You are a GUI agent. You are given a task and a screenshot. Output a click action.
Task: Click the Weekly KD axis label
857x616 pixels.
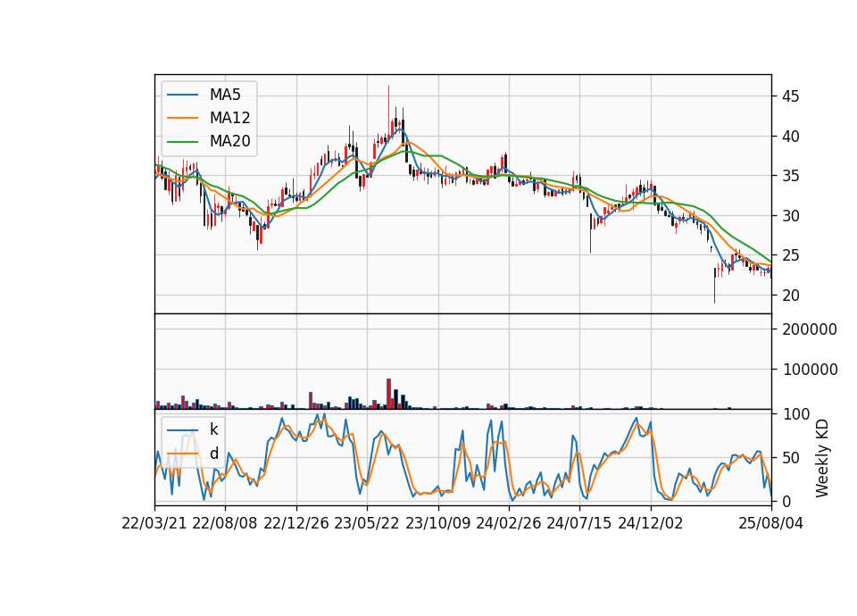pos(821,458)
